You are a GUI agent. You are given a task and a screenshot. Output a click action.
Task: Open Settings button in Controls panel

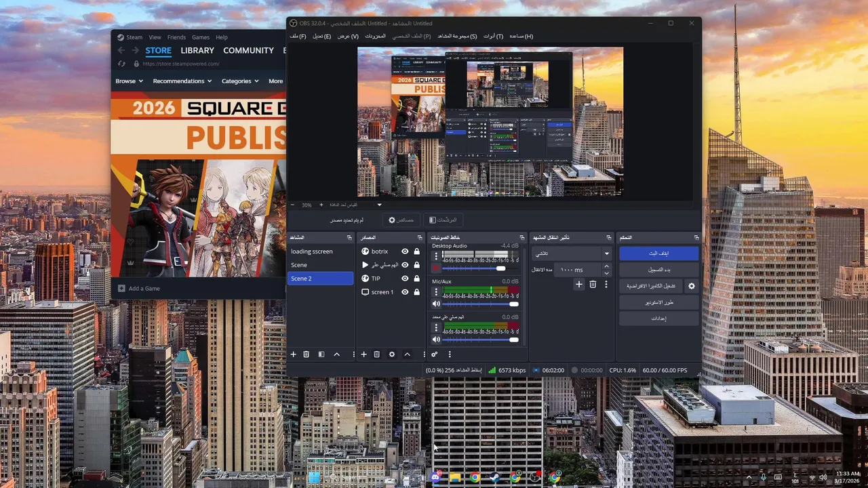coord(658,319)
